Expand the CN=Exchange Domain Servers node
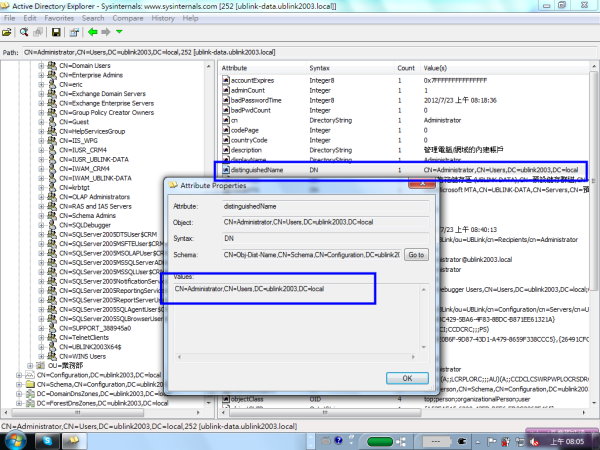The image size is (600, 450). click(41, 94)
